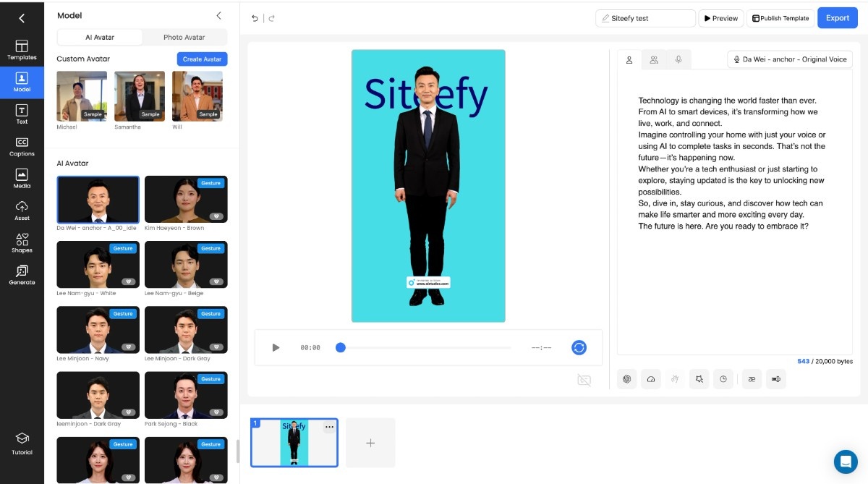Switch to the audio upload microphone tab
This screenshot has height=484, width=868.
coord(678,59)
